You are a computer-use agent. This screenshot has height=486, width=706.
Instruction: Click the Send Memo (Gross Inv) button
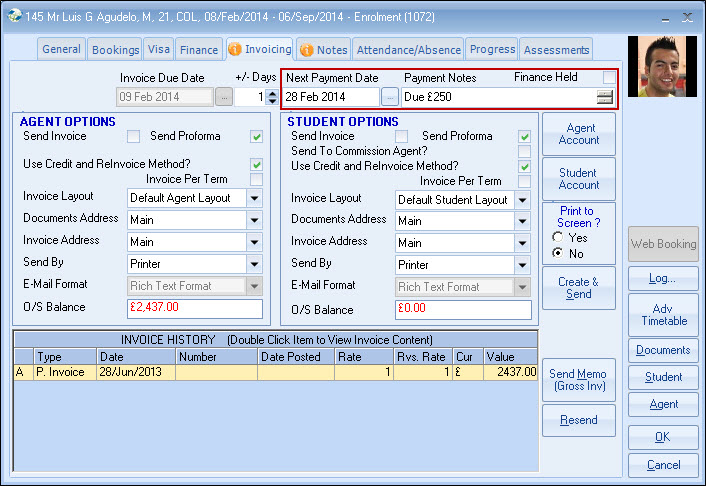pyautogui.click(x=578, y=380)
